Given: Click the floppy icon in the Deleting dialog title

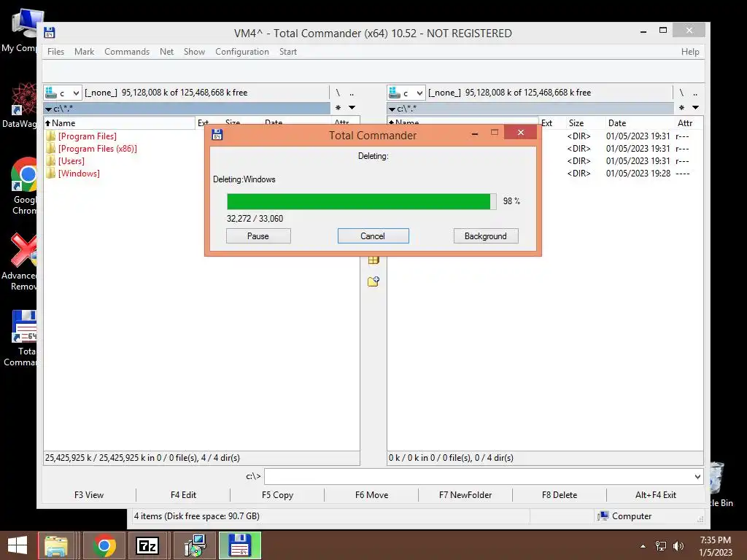Looking at the screenshot, I should click(x=217, y=135).
